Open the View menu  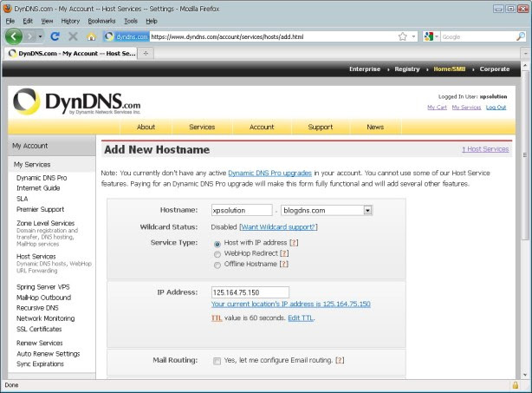[47, 21]
